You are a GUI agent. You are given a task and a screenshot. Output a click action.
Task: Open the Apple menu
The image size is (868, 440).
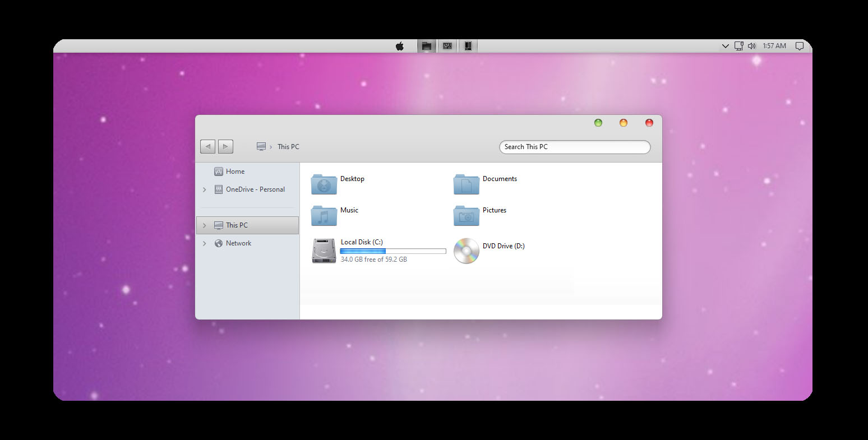400,46
